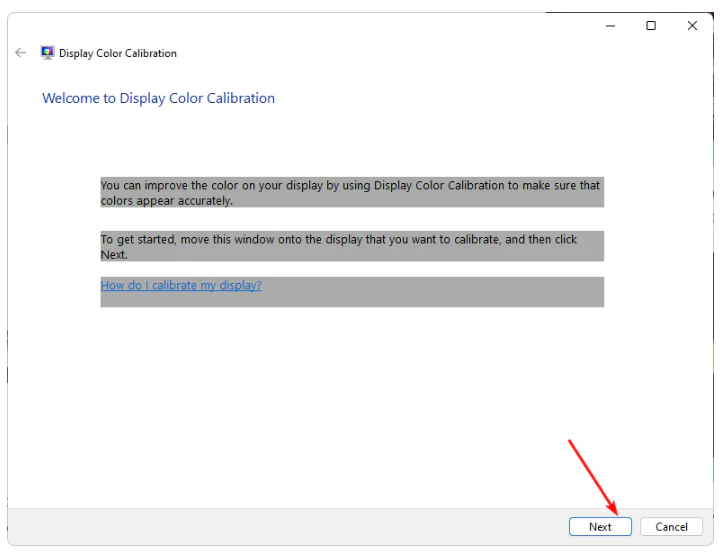
Task: Click the words "colors appear accurately" in first paragraph
Action: coord(166,201)
